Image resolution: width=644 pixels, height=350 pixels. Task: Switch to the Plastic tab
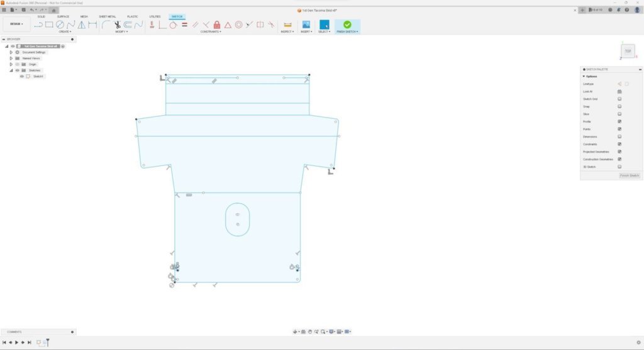tap(133, 16)
